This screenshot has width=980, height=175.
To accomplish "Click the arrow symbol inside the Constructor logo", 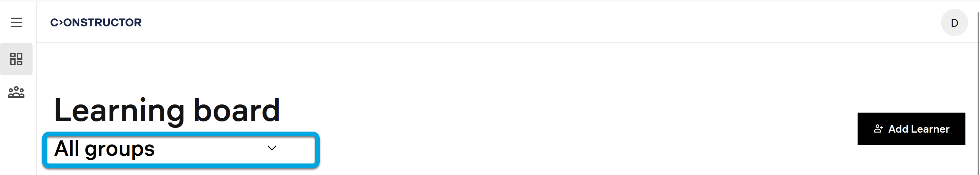I will (x=60, y=22).
